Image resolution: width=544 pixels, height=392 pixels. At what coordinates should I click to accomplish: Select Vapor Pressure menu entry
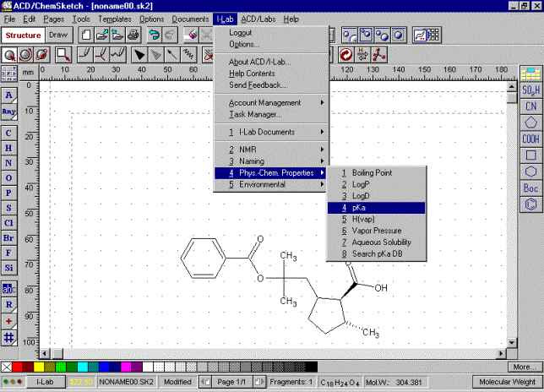pyautogui.click(x=376, y=231)
